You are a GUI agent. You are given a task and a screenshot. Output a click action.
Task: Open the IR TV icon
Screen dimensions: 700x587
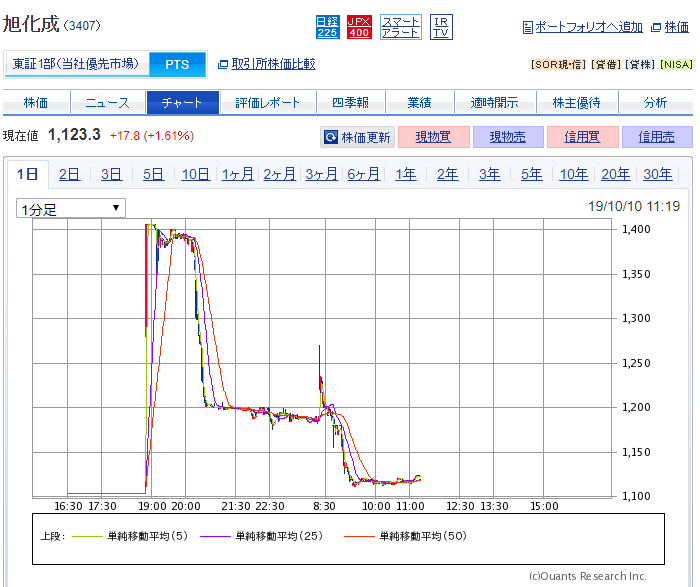coord(441,27)
